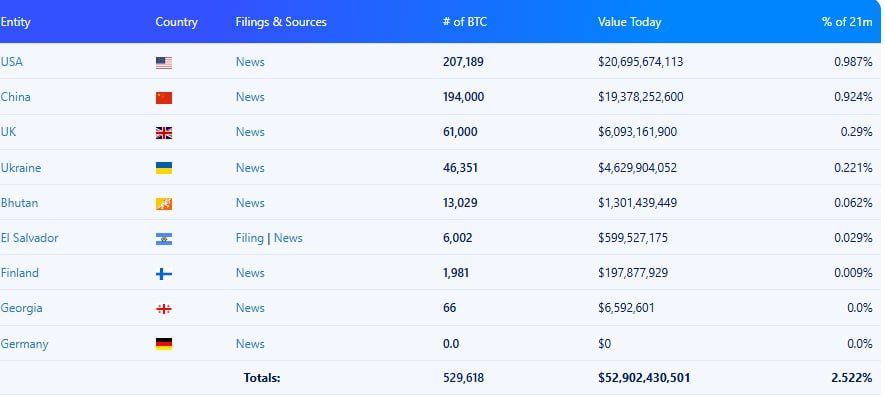Click the Entity column header
This screenshot has height=395, width=885.
pos(15,22)
